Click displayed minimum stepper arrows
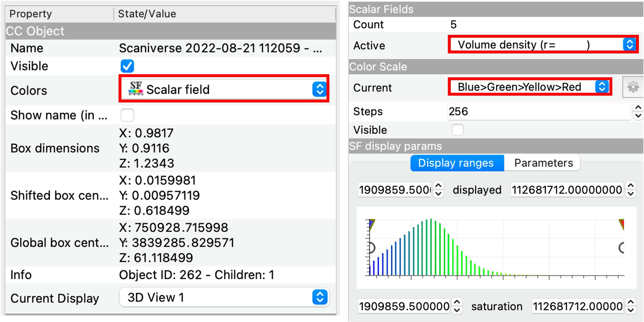The image size is (644, 322). click(x=438, y=190)
